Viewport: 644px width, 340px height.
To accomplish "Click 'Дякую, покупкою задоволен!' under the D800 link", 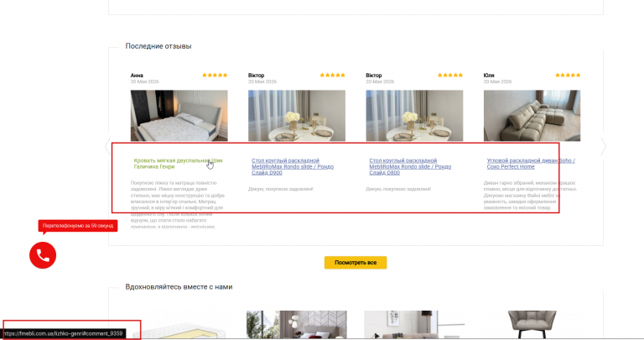I will pyautogui.click(x=398, y=189).
